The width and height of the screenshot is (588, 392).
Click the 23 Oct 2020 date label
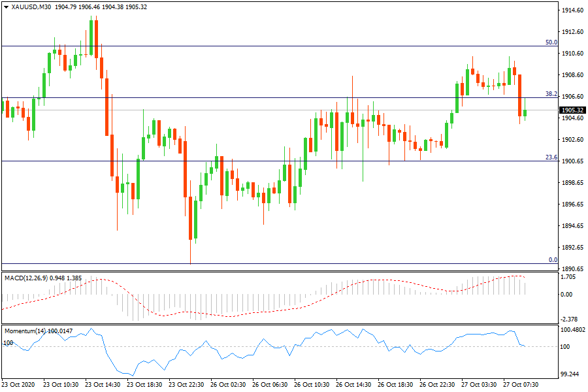(x=19, y=385)
